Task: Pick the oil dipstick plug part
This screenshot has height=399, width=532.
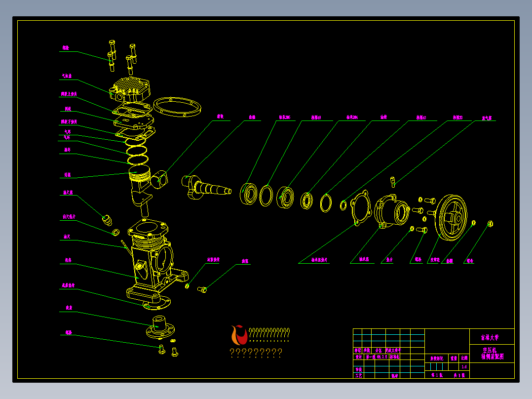Action: tap(107, 220)
